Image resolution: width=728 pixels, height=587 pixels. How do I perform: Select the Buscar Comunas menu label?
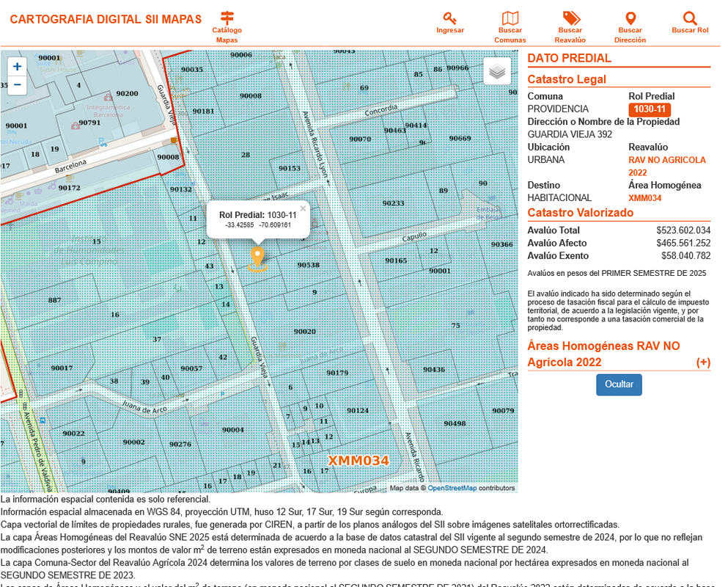pyautogui.click(x=510, y=35)
